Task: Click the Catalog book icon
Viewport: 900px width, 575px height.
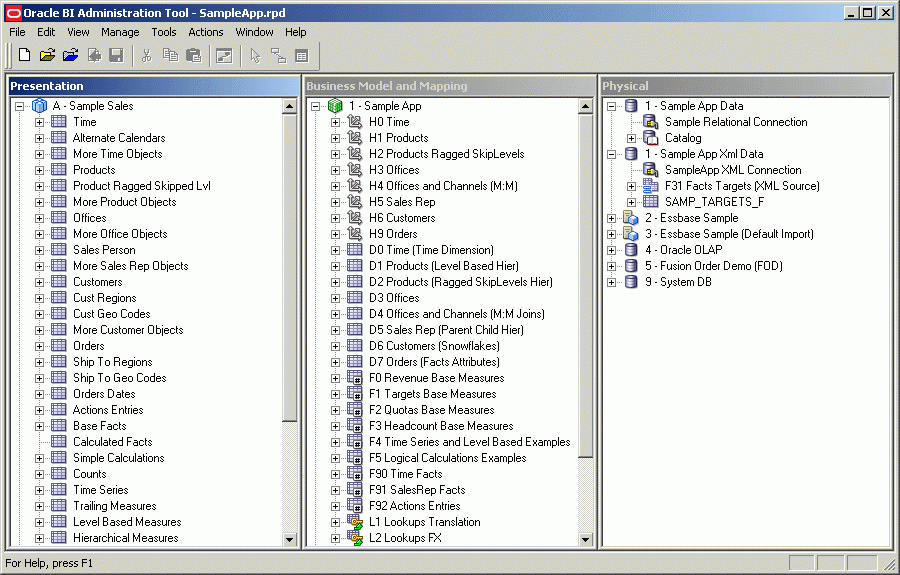Action: click(650, 138)
